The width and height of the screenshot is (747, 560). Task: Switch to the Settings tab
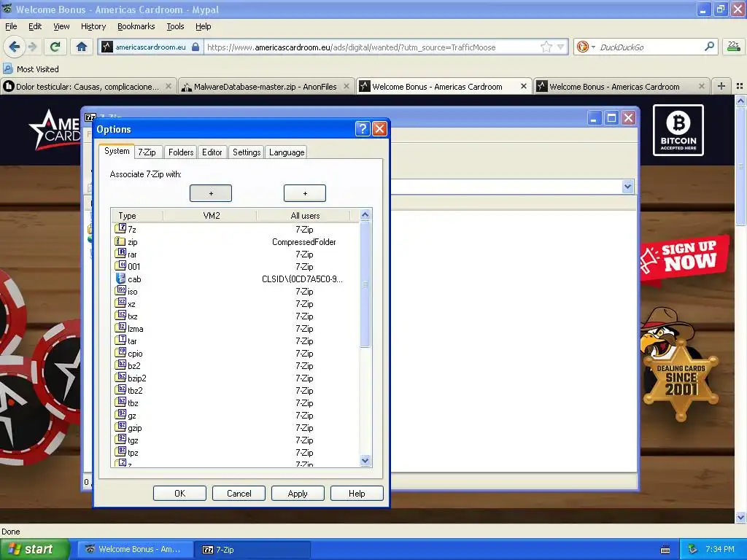click(247, 152)
